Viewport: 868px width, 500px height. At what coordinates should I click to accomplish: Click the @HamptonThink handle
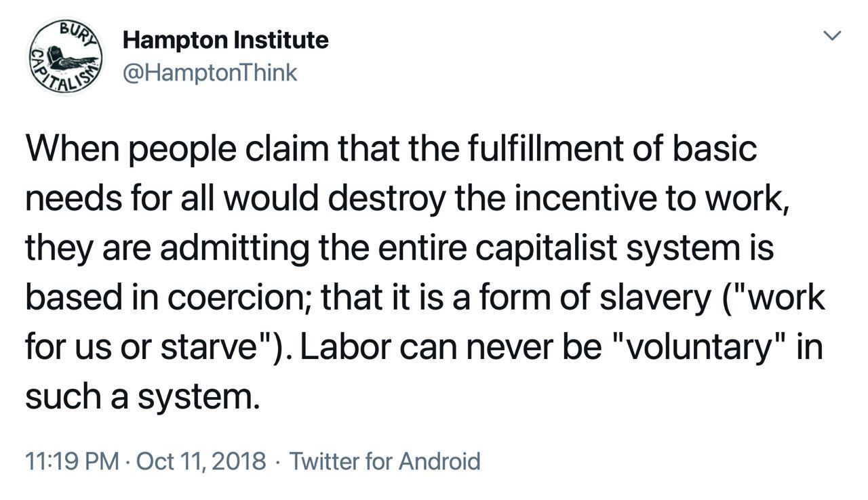210,72
